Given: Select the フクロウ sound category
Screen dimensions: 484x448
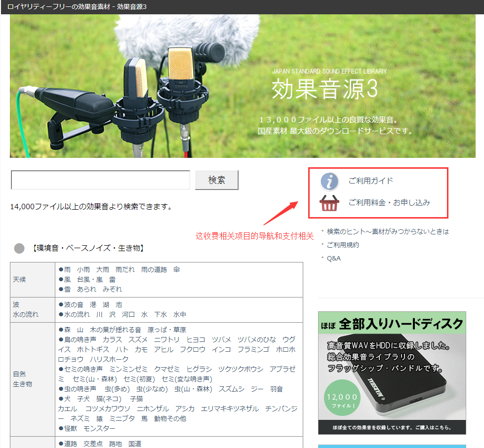Looking at the screenshot, I should [x=193, y=350].
